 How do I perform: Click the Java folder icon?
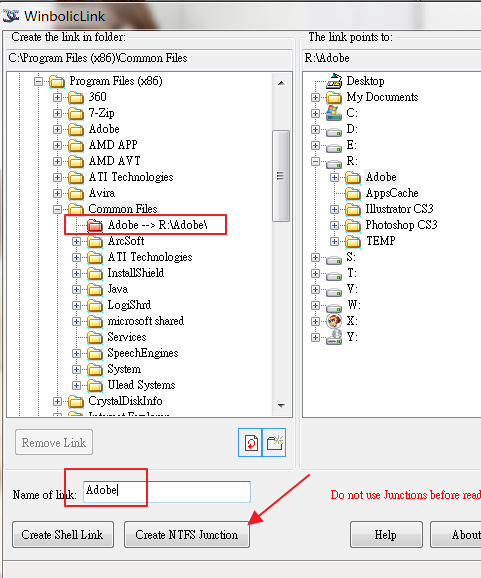point(95,289)
